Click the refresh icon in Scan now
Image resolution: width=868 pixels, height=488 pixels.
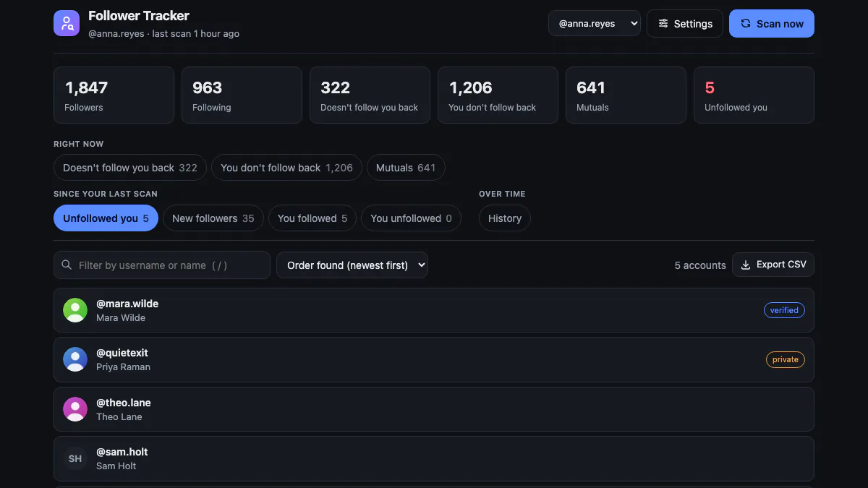point(746,24)
